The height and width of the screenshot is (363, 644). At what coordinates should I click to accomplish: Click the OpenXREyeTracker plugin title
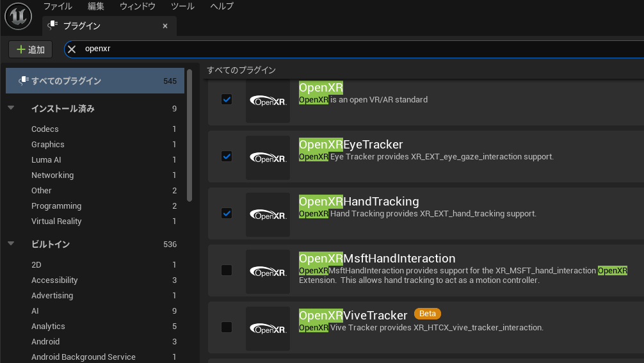[351, 145]
